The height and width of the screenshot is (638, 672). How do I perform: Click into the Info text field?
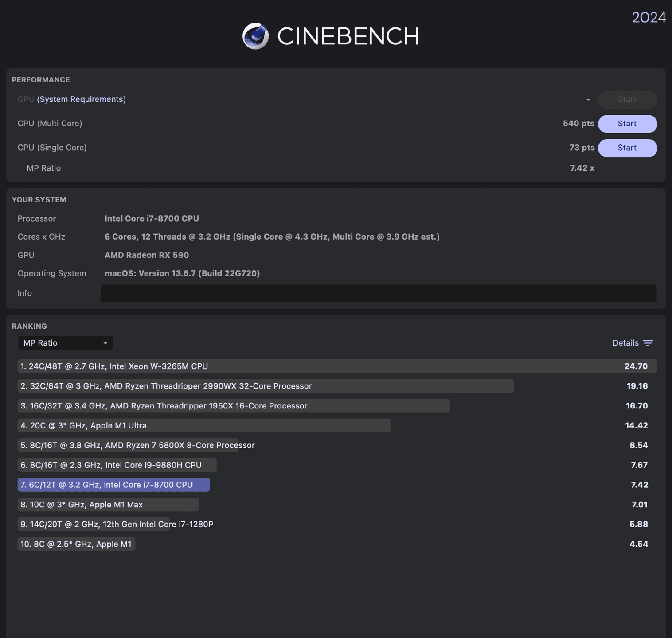379,293
